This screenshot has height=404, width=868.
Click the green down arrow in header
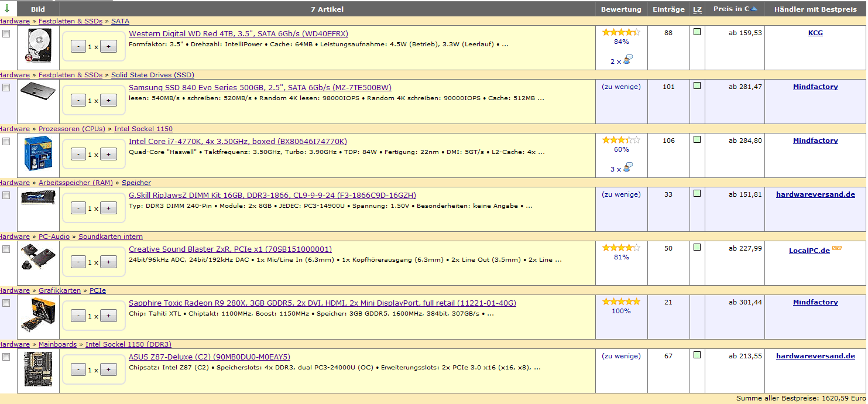(x=6, y=9)
